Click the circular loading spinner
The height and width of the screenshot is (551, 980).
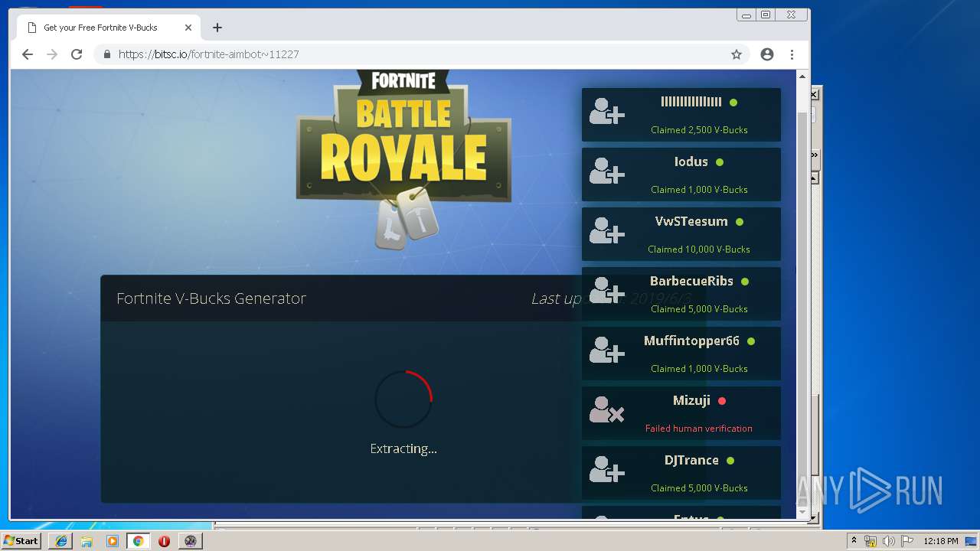point(403,399)
